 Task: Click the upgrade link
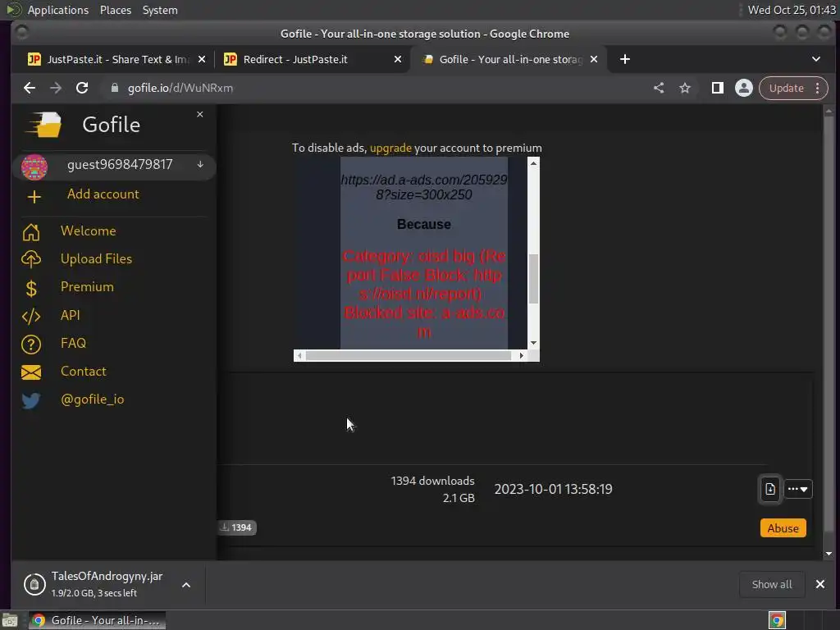coord(390,148)
